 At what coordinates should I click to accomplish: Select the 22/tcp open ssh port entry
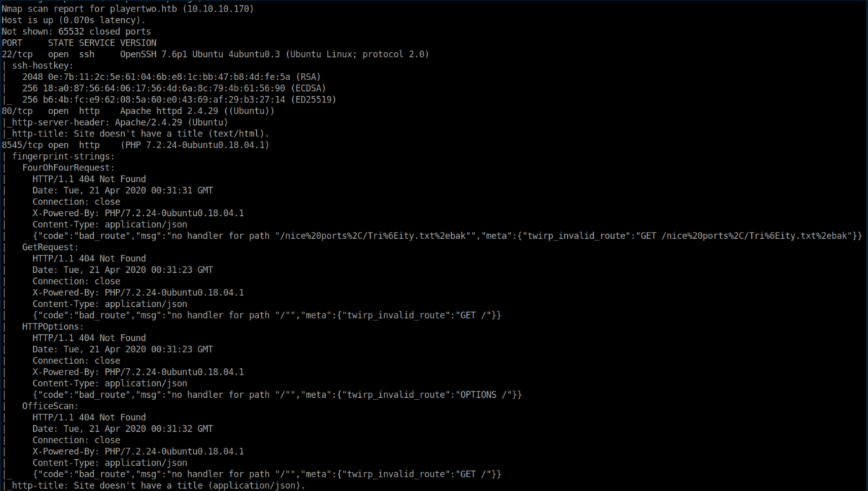(48, 54)
